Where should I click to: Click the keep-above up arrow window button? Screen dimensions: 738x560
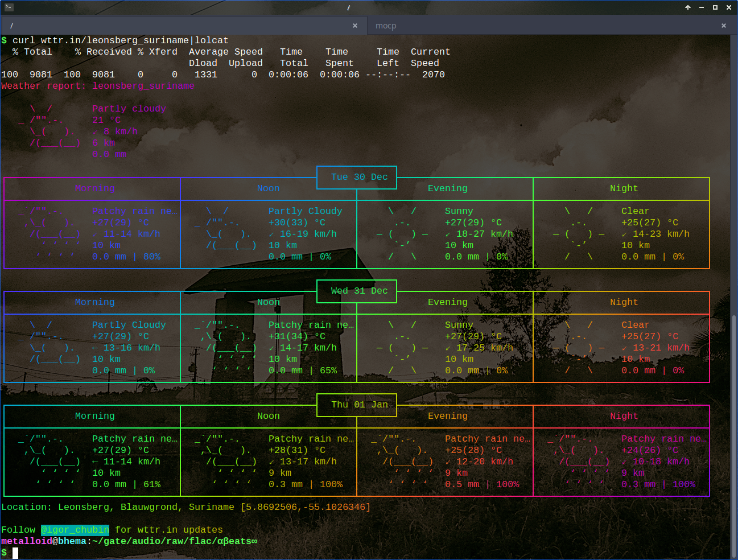tap(687, 7)
